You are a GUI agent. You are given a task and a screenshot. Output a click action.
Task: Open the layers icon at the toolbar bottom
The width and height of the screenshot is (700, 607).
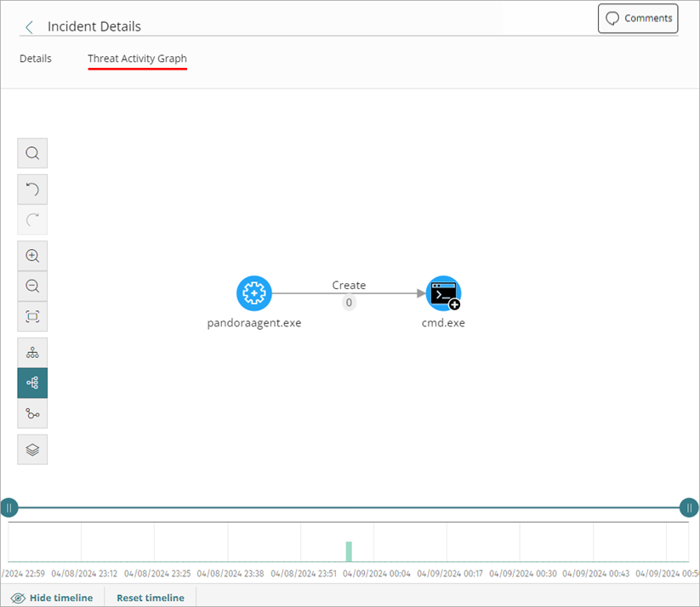(32, 449)
